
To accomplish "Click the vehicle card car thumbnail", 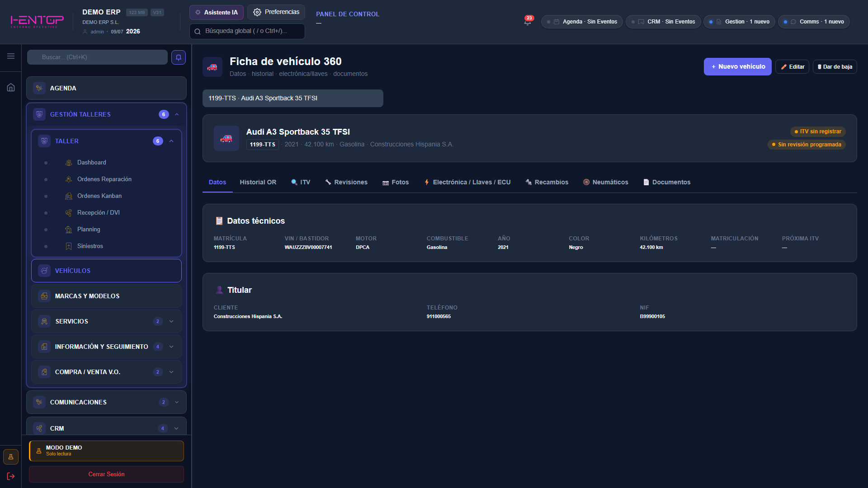I will point(226,138).
